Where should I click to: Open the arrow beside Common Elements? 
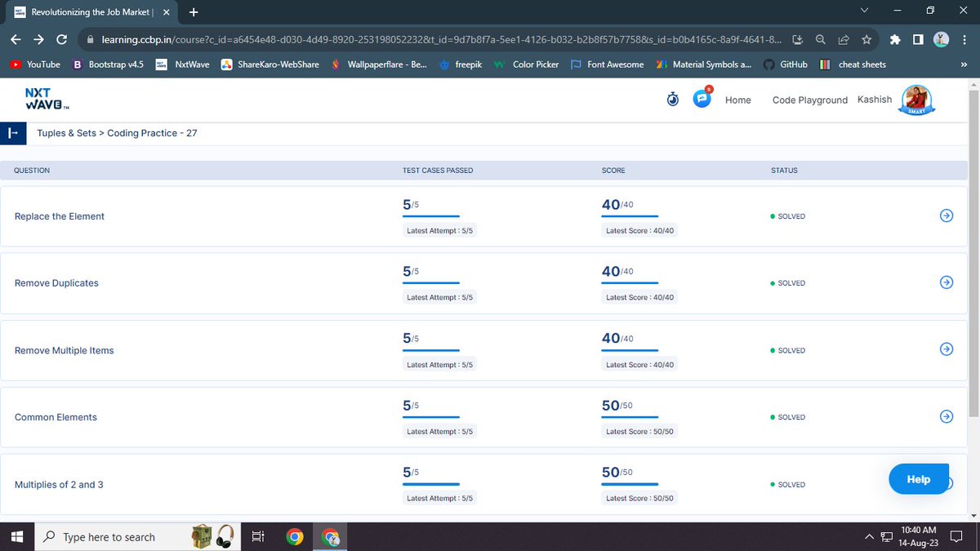pos(947,416)
